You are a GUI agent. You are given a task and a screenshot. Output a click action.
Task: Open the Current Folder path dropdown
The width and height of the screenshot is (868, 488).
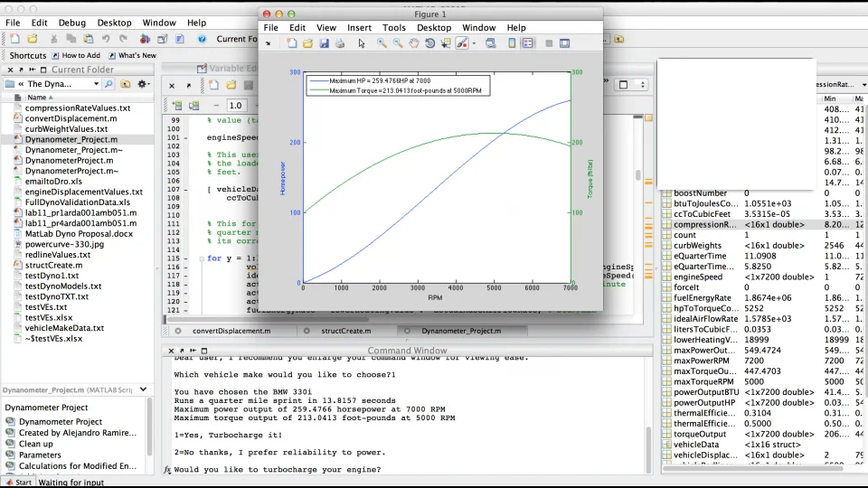coord(96,84)
